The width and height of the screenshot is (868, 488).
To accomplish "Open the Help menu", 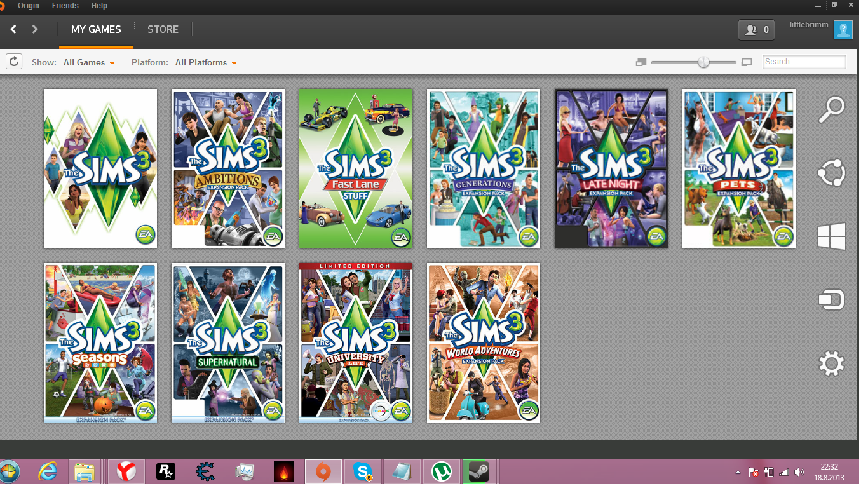I will (99, 6).
